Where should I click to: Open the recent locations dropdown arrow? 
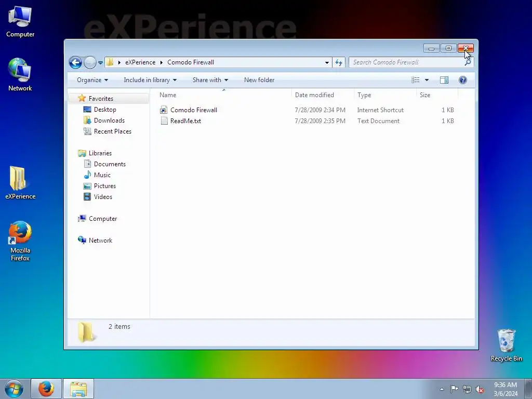pos(100,62)
